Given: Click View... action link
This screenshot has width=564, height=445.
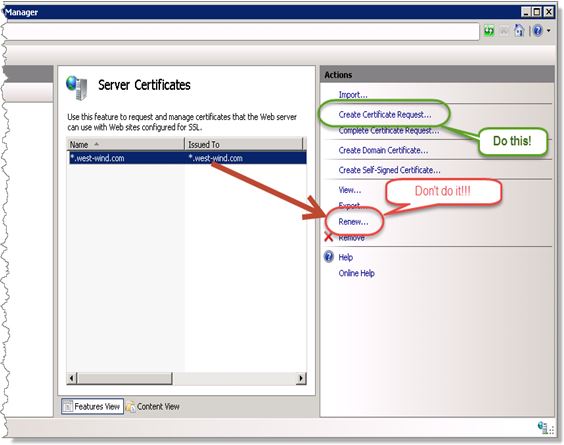Looking at the screenshot, I should point(350,190).
